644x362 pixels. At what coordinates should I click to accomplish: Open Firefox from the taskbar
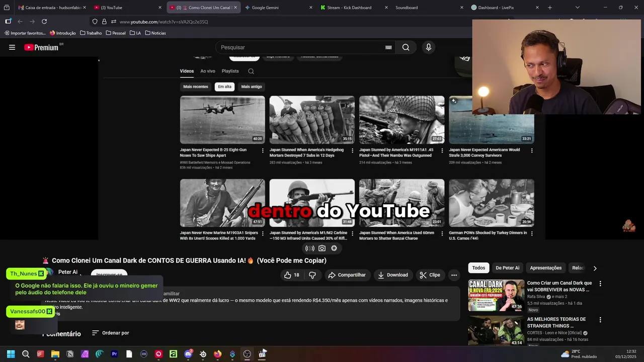pos(217,354)
